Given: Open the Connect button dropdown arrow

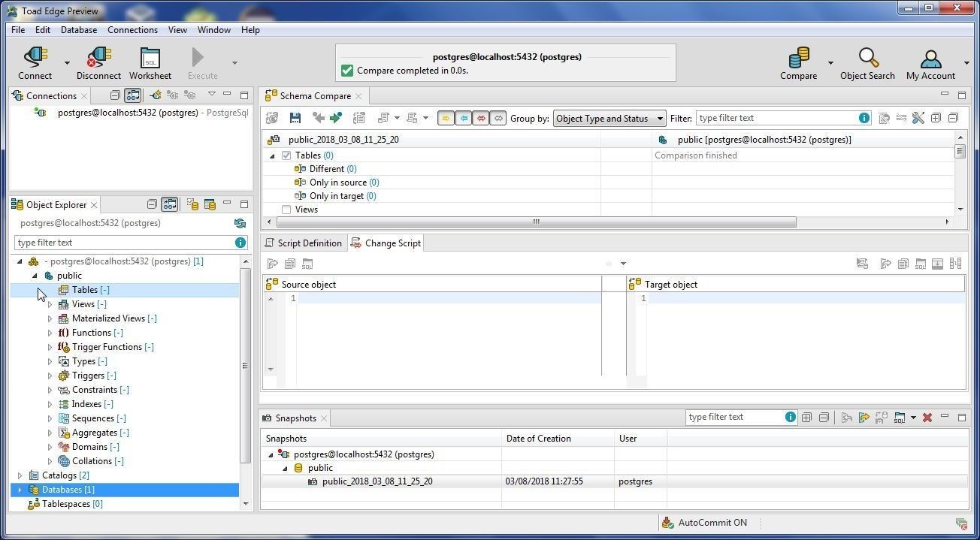Looking at the screenshot, I should click(67, 63).
